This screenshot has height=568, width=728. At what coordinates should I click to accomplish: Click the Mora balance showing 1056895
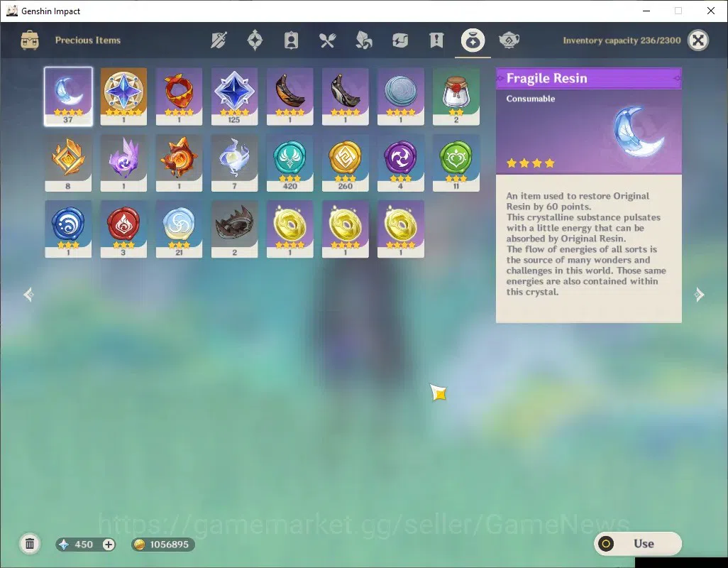(x=163, y=545)
